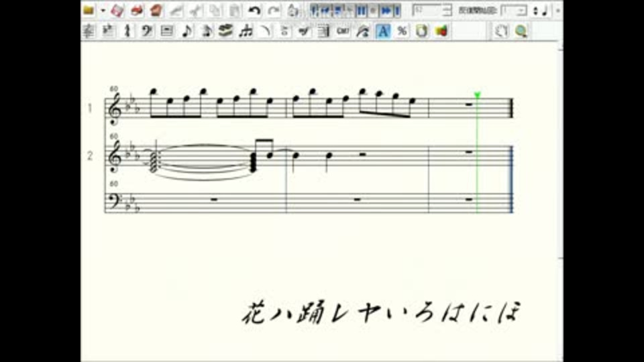Click the grayed-out scissors cut icon
Image resolution: width=644 pixels, height=362 pixels.
(x=196, y=10)
